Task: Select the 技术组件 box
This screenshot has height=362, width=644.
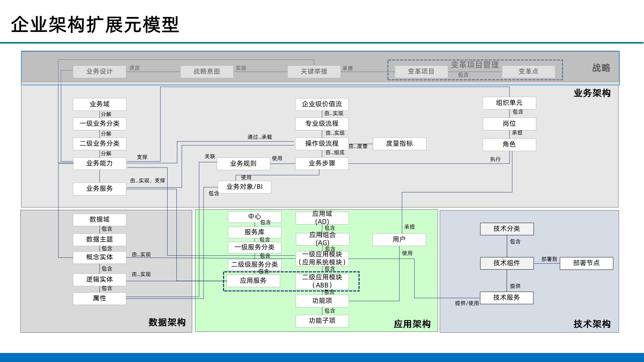Action: click(x=507, y=263)
